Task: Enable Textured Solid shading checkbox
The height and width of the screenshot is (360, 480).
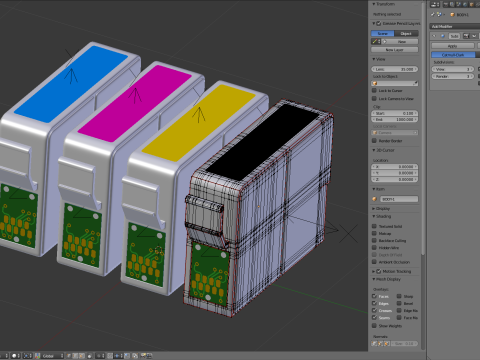Action: (374, 226)
